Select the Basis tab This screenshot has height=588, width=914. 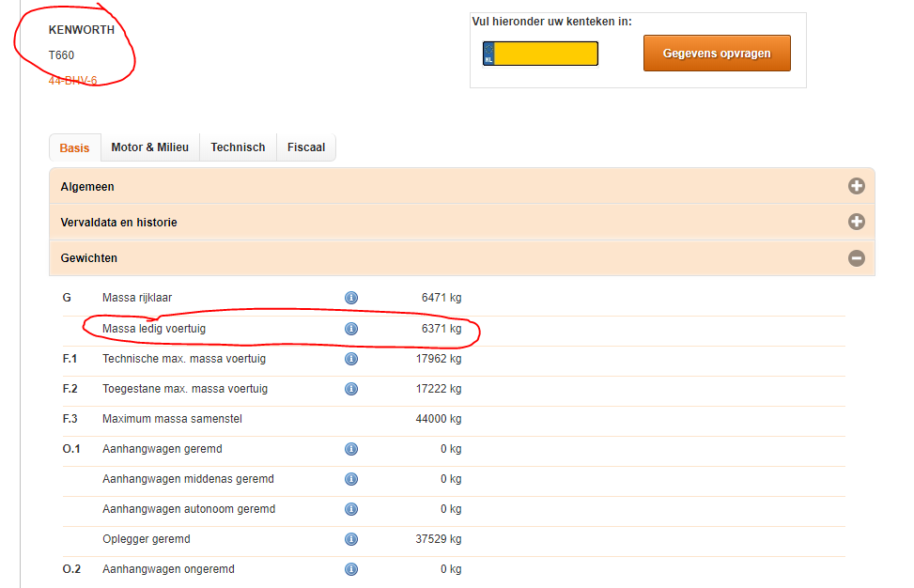[74, 148]
